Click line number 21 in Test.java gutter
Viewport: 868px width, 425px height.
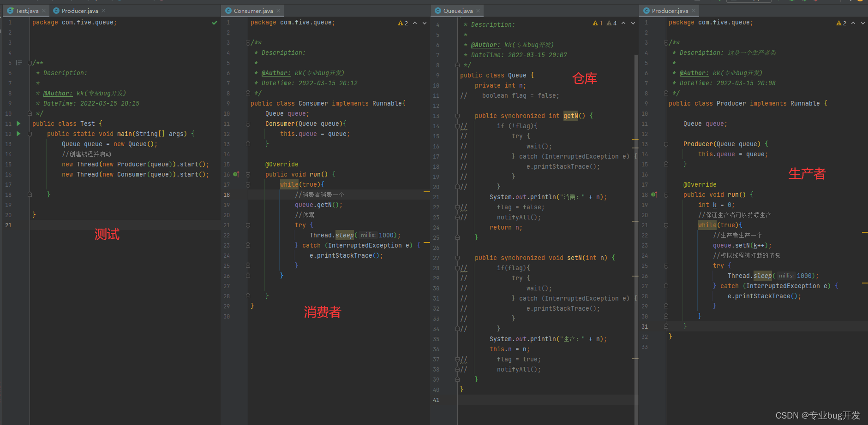(x=8, y=225)
